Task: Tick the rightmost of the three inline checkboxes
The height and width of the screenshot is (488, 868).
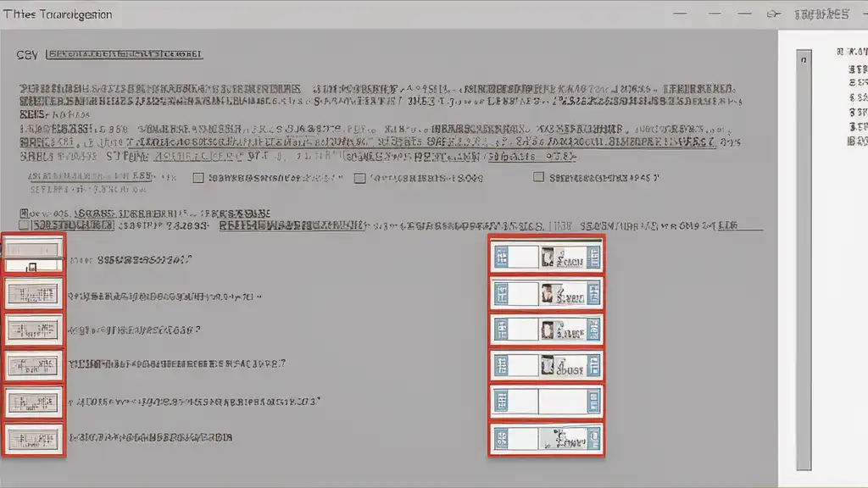Action: (538, 177)
